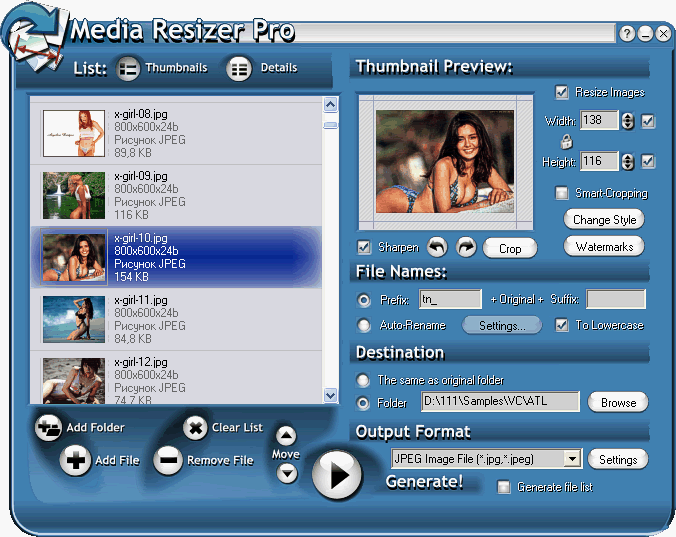Image resolution: width=676 pixels, height=537 pixels.
Task: Enable Generate file list checkbox
Action: pos(504,487)
